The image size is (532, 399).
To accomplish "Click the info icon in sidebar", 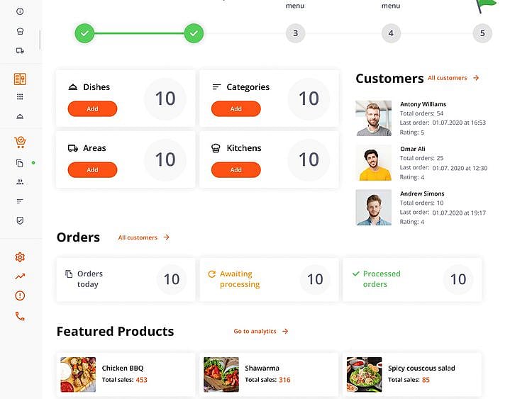I will (x=20, y=11).
